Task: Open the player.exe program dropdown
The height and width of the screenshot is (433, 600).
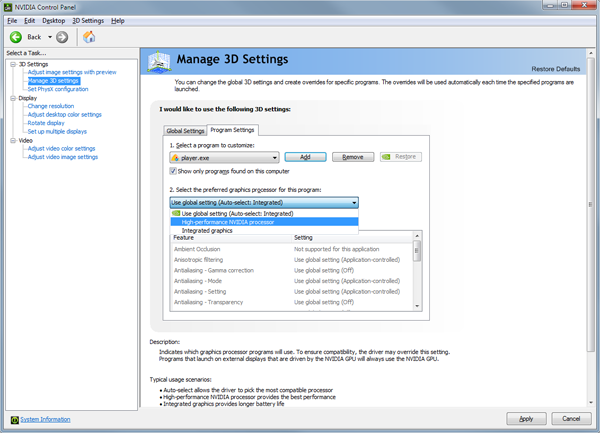Action: pyautogui.click(x=224, y=158)
